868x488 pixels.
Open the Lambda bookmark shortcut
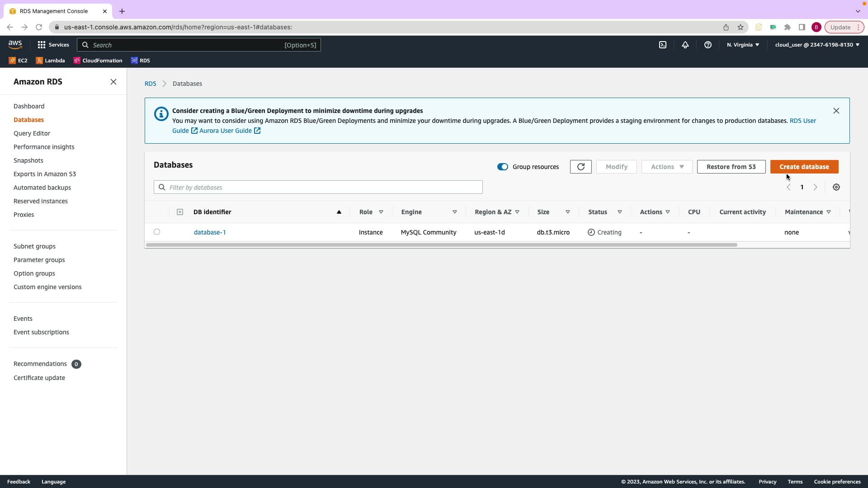50,61
